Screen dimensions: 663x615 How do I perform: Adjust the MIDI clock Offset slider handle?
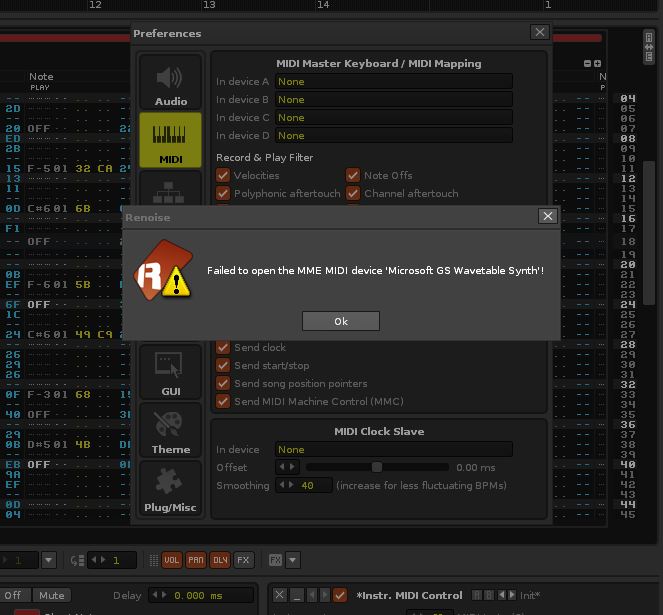tap(377, 467)
